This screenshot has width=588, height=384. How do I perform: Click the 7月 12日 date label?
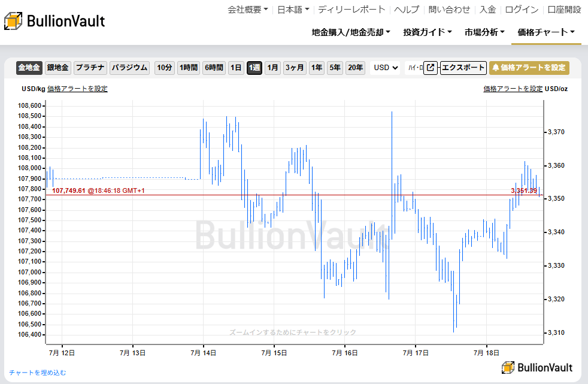click(62, 353)
